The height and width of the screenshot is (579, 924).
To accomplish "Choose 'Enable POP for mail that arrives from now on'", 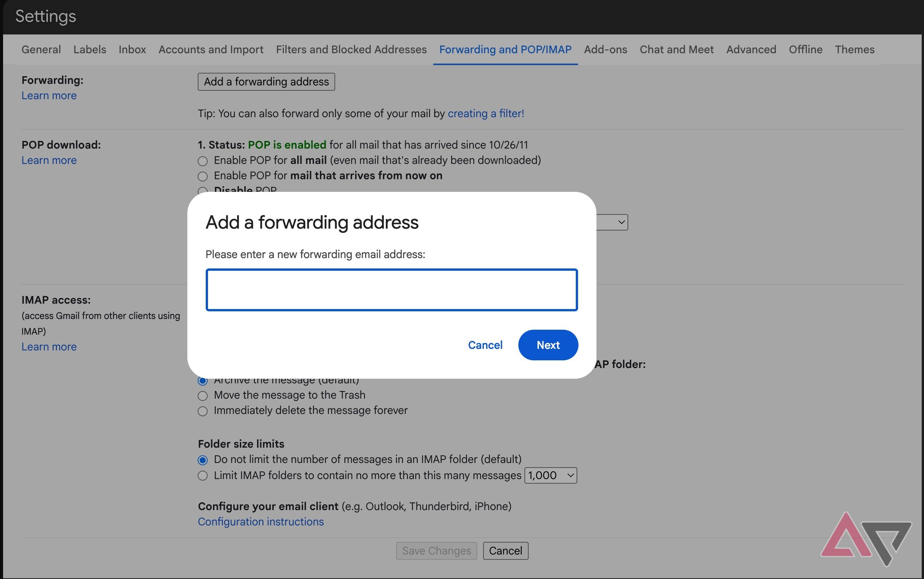I will point(203,176).
